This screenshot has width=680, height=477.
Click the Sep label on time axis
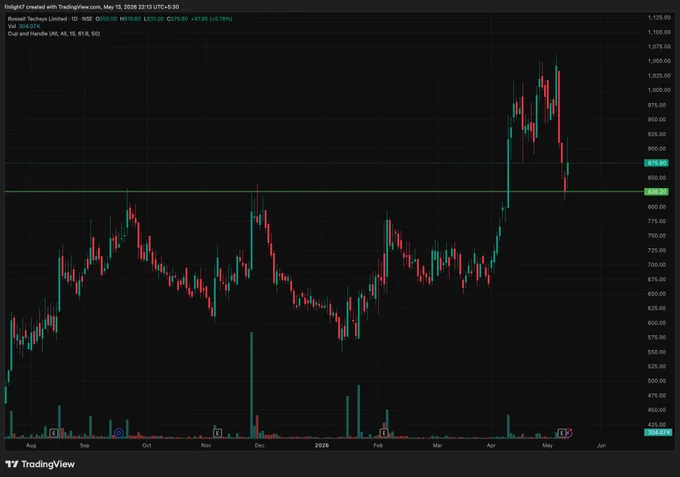pyautogui.click(x=85, y=445)
